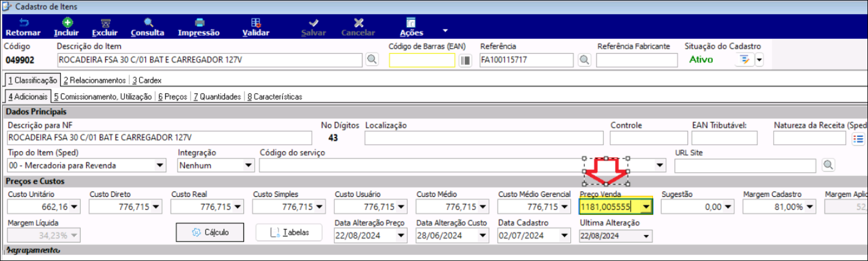Open the 8 Características sub-tab
868x261 pixels.
[x=274, y=97]
